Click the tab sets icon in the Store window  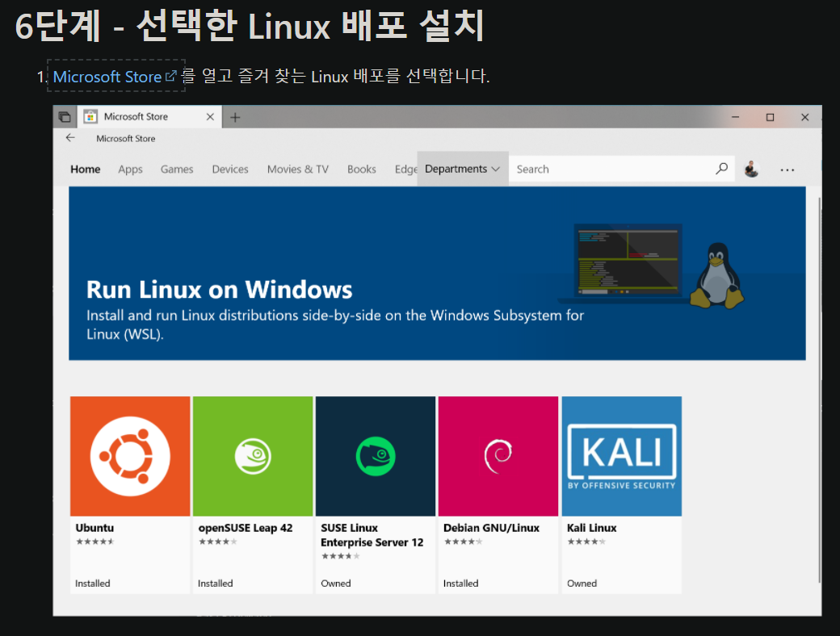pos(65,117)
